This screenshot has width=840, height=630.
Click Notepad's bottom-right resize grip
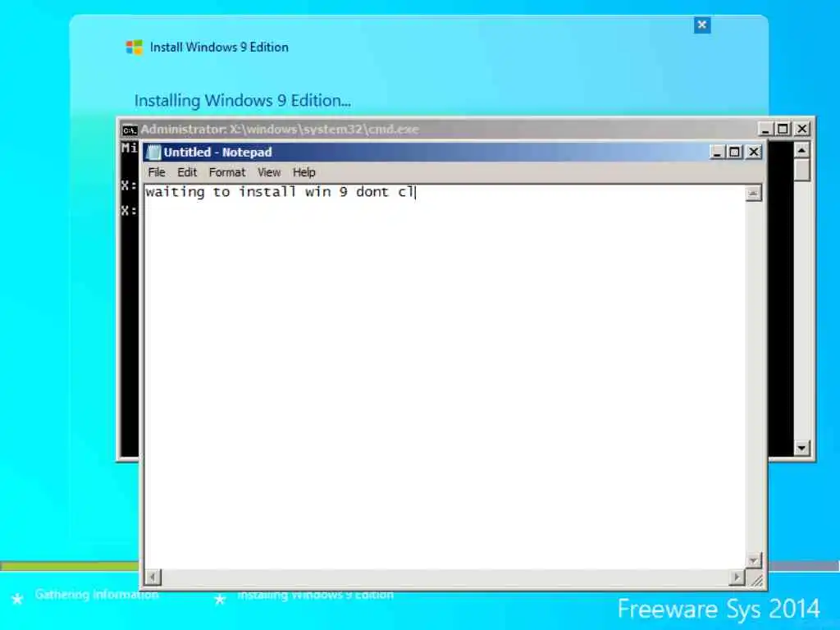pos(756,579)
